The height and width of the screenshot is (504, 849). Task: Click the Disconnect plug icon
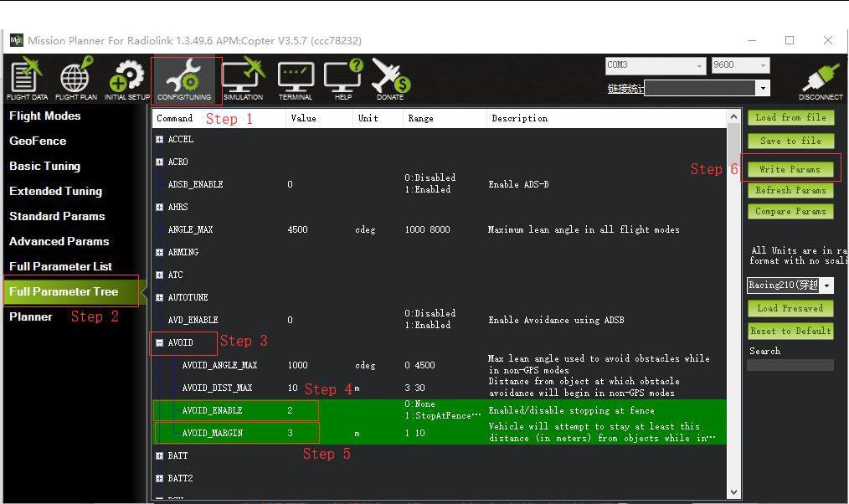[821, 81]
